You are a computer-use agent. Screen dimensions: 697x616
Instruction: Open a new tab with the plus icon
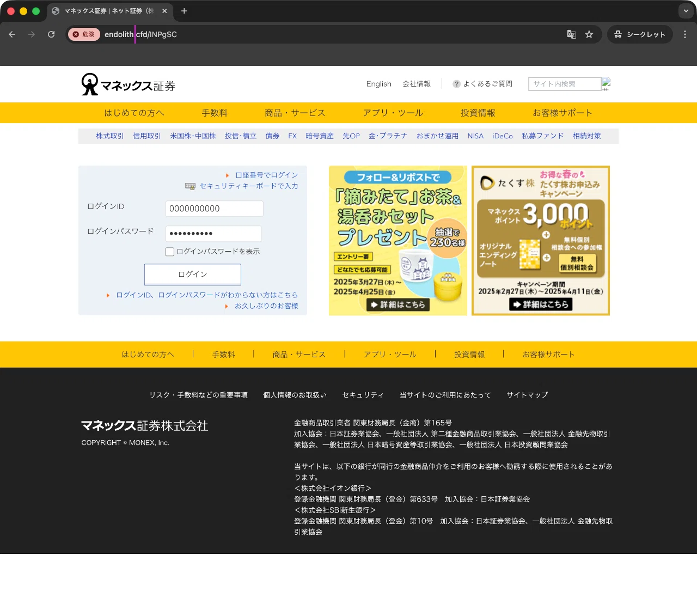tap(184, 11)
